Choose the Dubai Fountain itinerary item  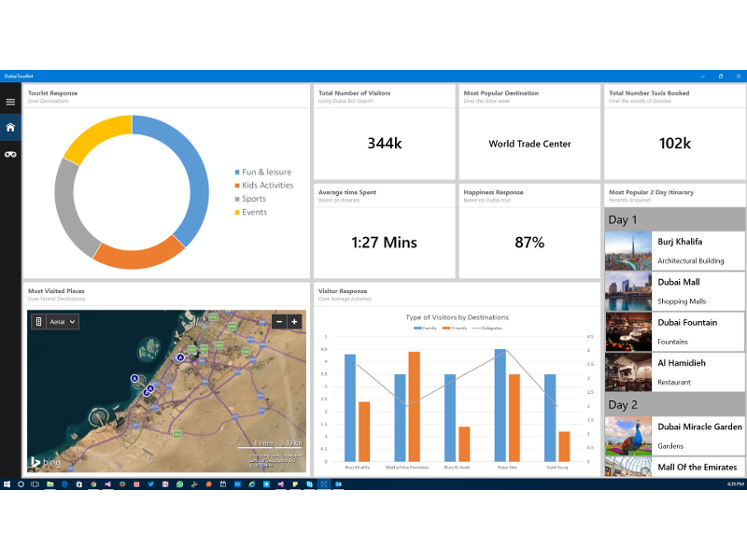click(674, 331)
